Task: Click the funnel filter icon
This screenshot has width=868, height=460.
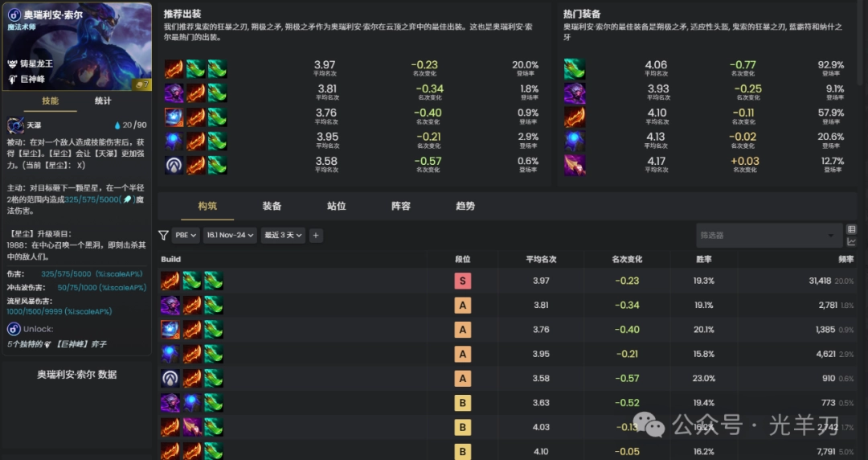Action: 163,236
